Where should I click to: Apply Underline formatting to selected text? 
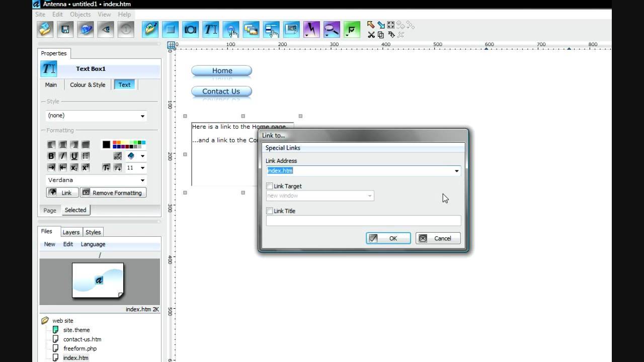(74, 156)
